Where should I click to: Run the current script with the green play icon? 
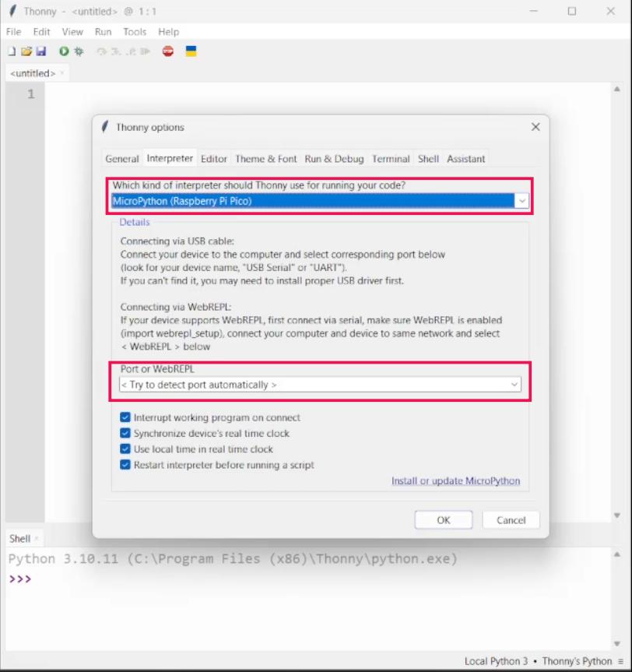(x=65, y=49)
